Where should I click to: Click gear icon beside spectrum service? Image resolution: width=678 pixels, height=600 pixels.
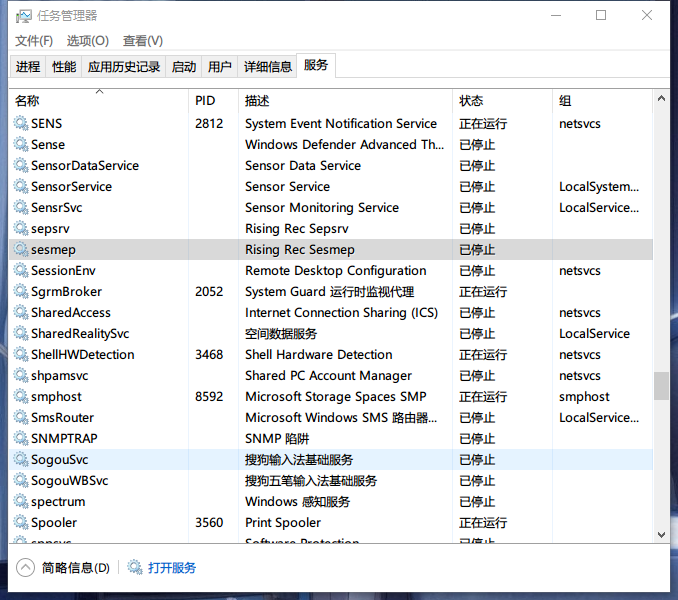[21, 501]
